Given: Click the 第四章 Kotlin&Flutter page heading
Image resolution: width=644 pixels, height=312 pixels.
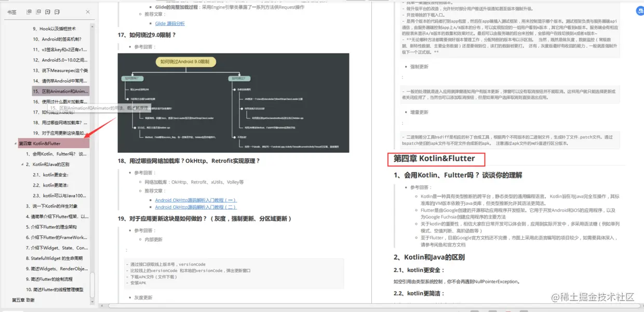Looking at the screenshot, I should click(x=434, y=158).
